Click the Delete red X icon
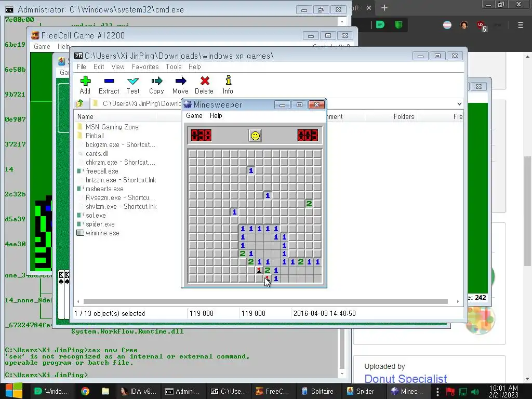This screenshot has height=399, width=532. tap(204, 85)
